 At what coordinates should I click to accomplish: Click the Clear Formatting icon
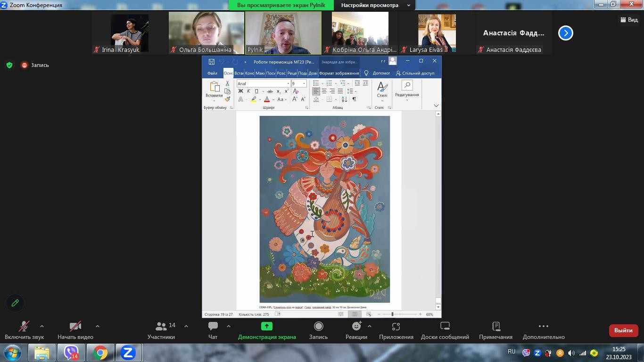[x=296, y=91]
